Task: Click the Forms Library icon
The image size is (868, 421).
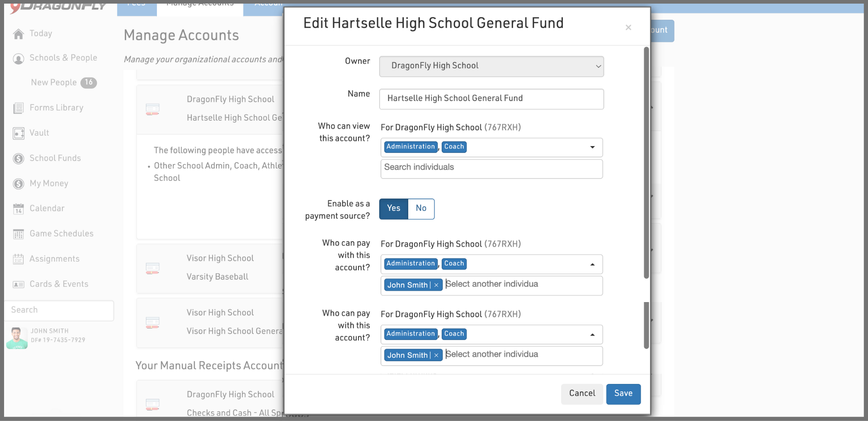Action: 19,108
